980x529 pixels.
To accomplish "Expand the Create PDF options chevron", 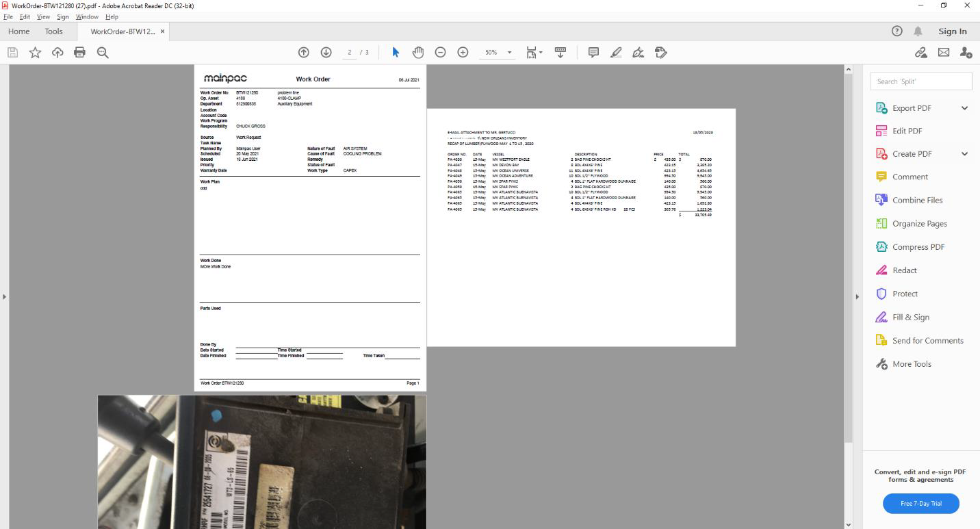I will coord(964,154).
